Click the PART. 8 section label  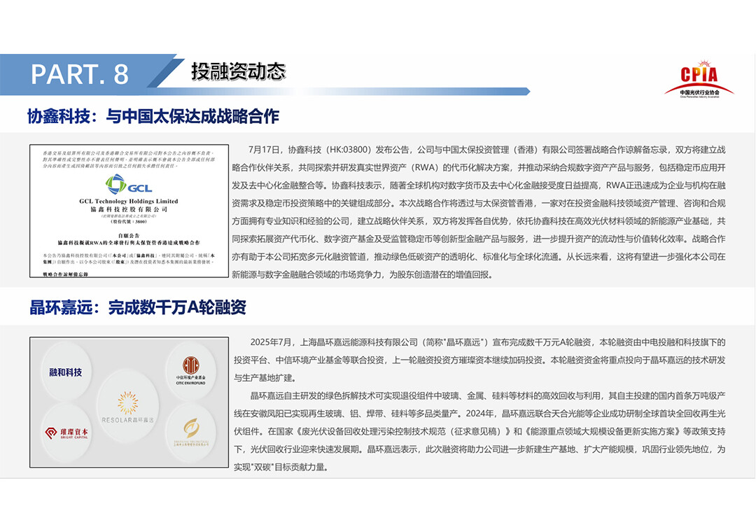(80, 73)
